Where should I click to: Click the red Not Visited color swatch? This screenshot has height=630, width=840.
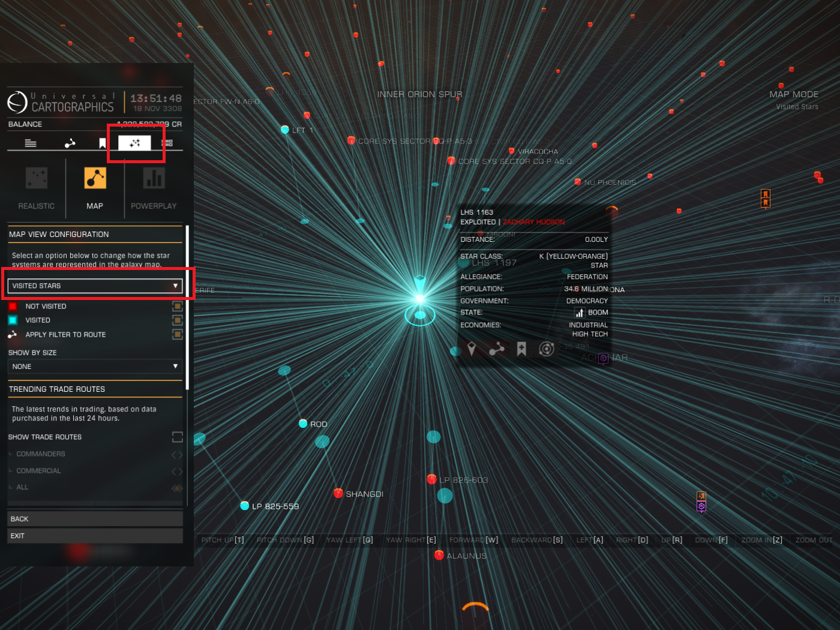point(13,306)
